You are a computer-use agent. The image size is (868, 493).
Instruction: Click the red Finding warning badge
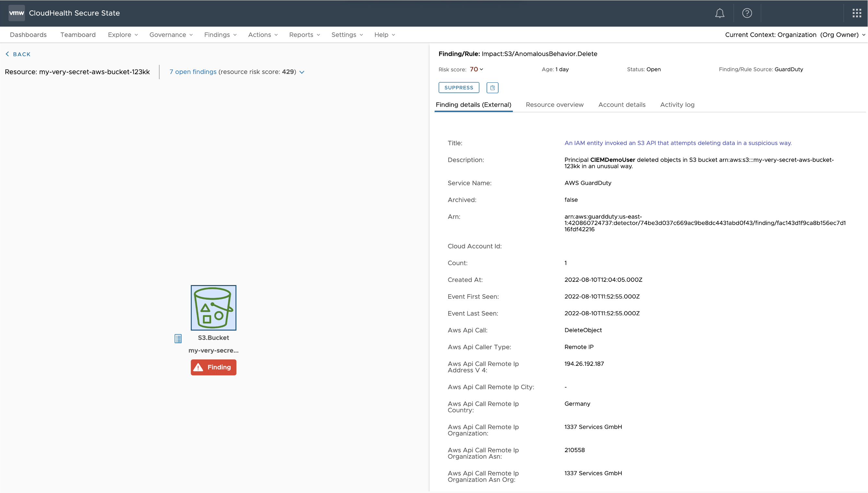213,367
